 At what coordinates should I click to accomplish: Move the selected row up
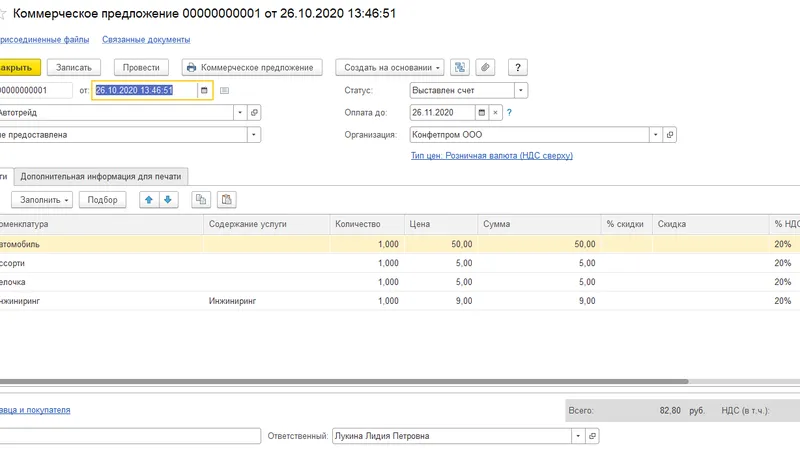click(149, 199)
